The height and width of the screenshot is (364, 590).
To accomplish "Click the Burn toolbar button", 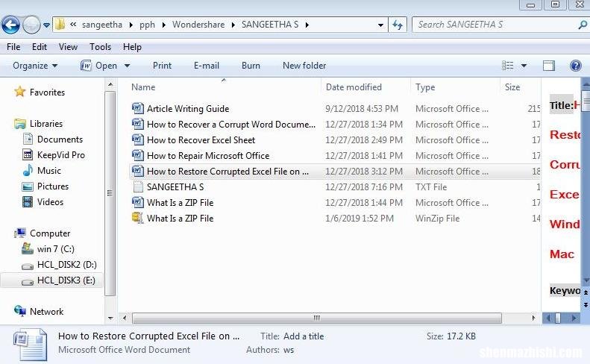I will click(251, 66).
